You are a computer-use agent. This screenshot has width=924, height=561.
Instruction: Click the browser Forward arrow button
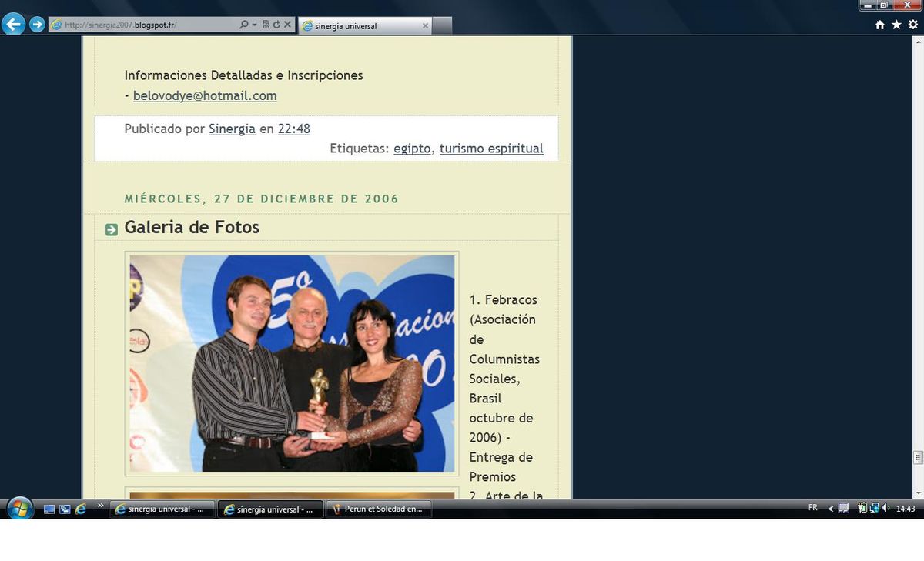click(37, 25)
